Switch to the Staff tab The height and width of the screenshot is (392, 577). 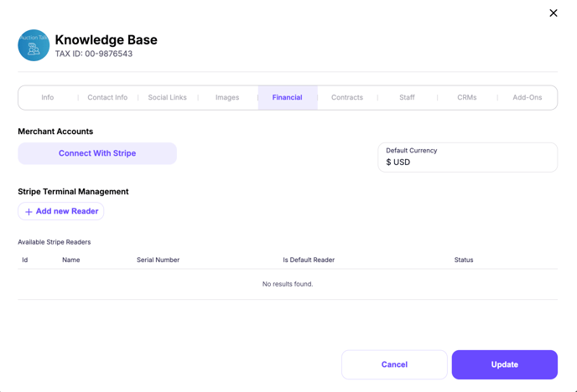click(407, 97)
